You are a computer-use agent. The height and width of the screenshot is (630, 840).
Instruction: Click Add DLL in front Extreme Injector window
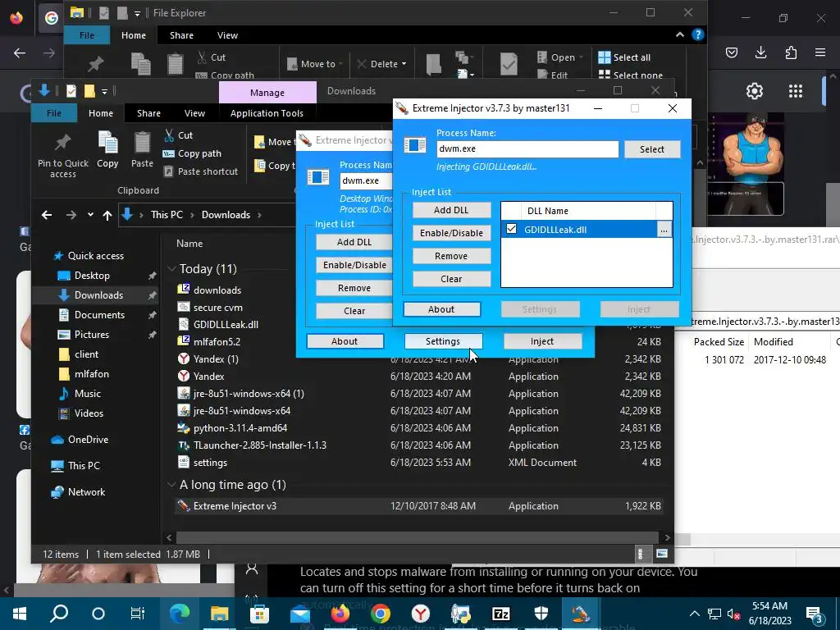(x=451, y=210)
